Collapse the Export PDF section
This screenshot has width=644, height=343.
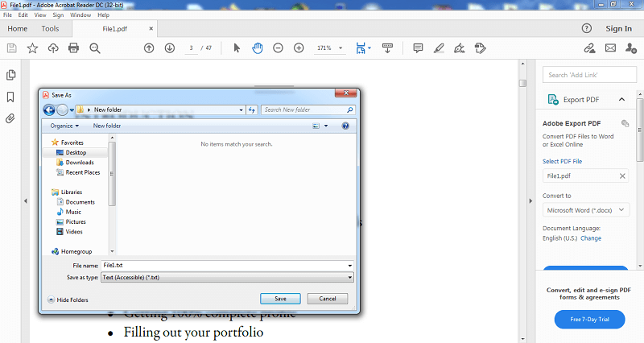pyautogui.click(x=621, y=100)
